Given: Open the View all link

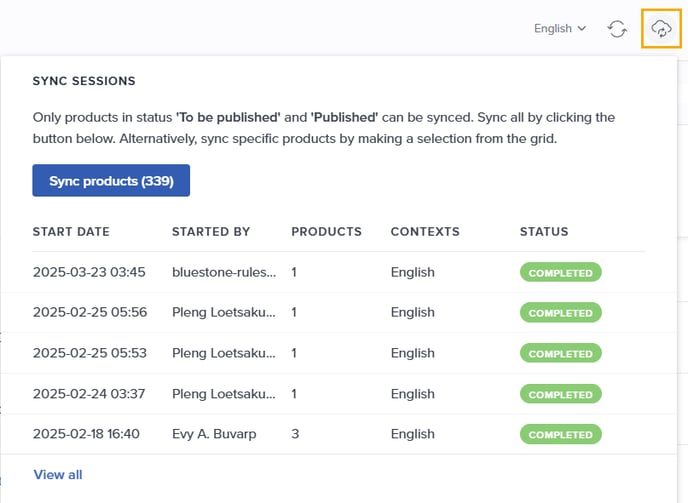Looking at the screenshot, I should pos(58,474).
